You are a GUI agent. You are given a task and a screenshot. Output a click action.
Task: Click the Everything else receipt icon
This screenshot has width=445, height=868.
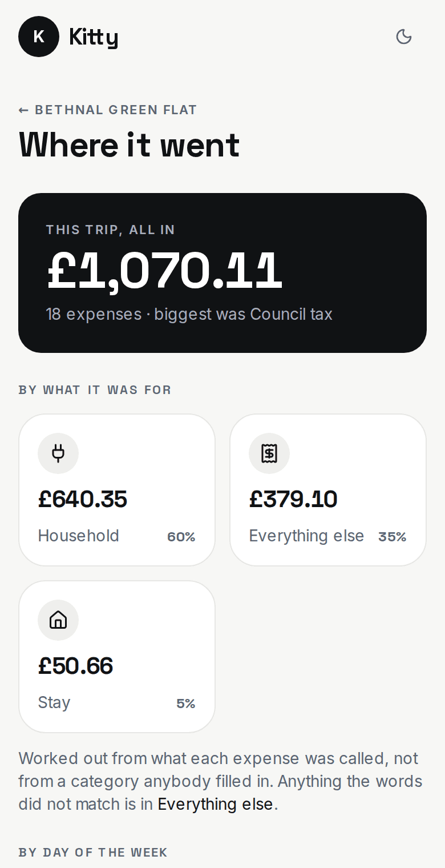click(x=269, y=453)
